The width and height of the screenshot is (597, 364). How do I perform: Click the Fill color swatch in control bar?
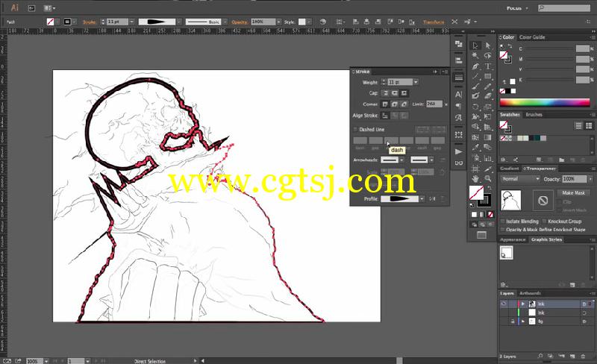pos(50,22)
